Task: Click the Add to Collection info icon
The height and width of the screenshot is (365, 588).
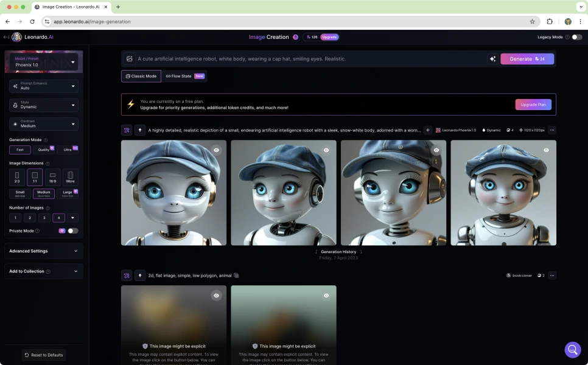Action: (48, 272)
